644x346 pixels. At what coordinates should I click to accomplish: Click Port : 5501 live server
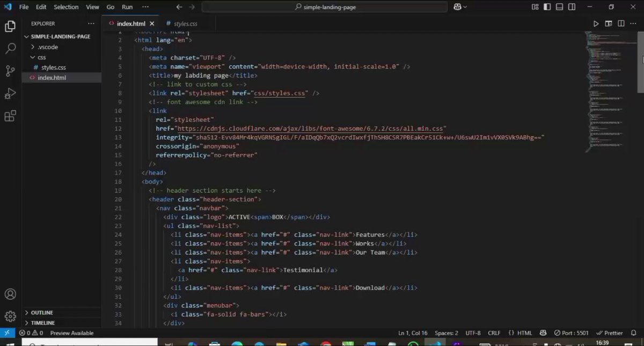point(572,333)
